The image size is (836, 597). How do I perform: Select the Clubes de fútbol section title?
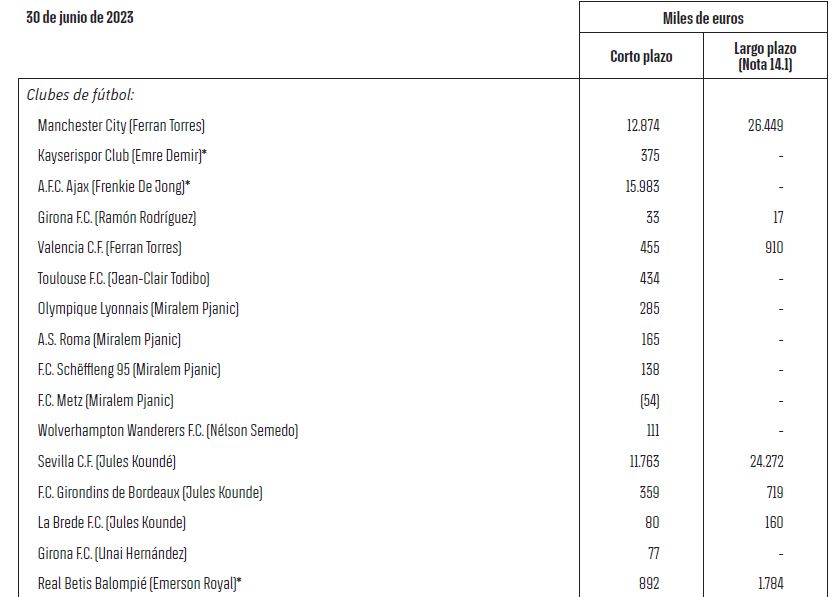pos(81,96)
